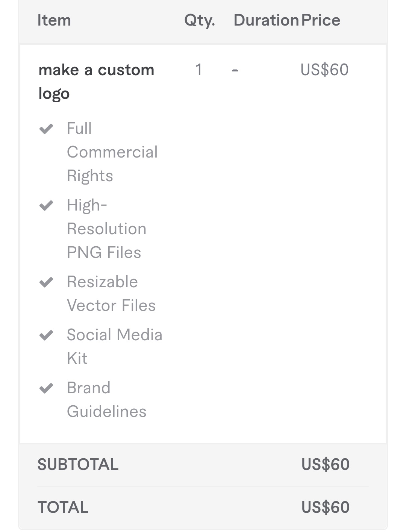Click the checkmark beside Social Media Kit
The width and height of the screenshot is (406, 532).
[46, 335]
